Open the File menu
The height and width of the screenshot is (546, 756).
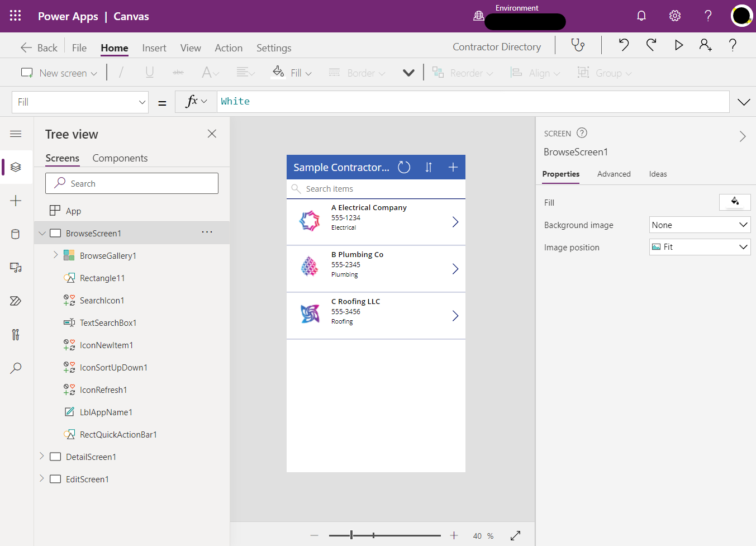[x=79, y=48]
